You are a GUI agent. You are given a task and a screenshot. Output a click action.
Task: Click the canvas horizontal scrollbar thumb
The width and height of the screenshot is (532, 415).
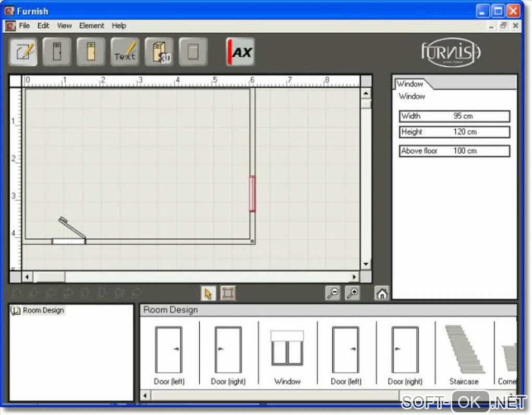point(51,277)
